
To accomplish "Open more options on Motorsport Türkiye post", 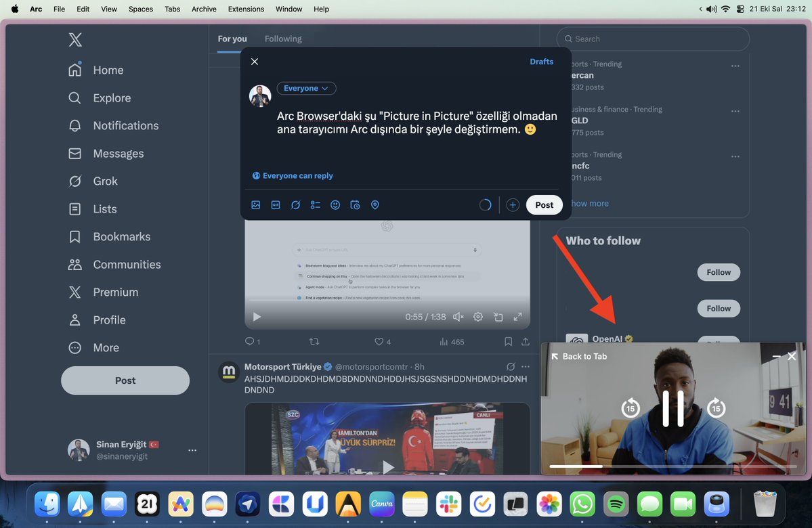I will tap(526, 366).
